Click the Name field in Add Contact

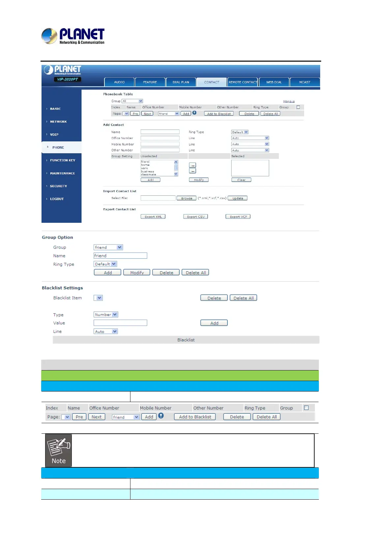160,132
